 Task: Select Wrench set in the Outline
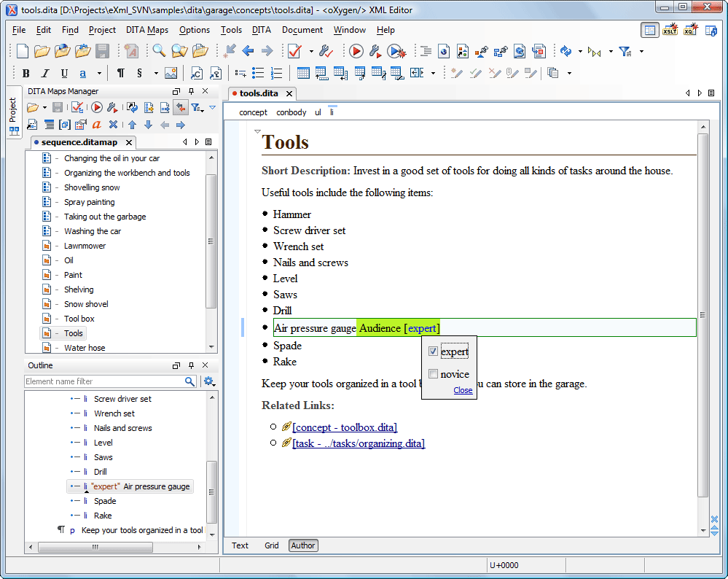coord(114,413)
